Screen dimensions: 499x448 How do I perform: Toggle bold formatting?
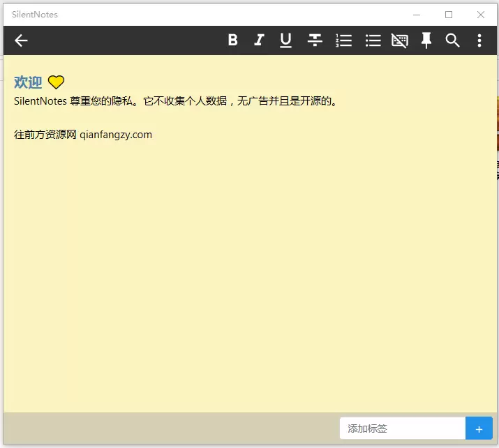(x=233, y=40)
